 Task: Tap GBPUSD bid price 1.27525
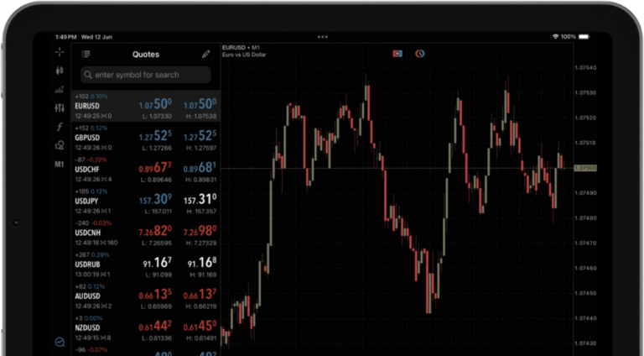[155, 136]
